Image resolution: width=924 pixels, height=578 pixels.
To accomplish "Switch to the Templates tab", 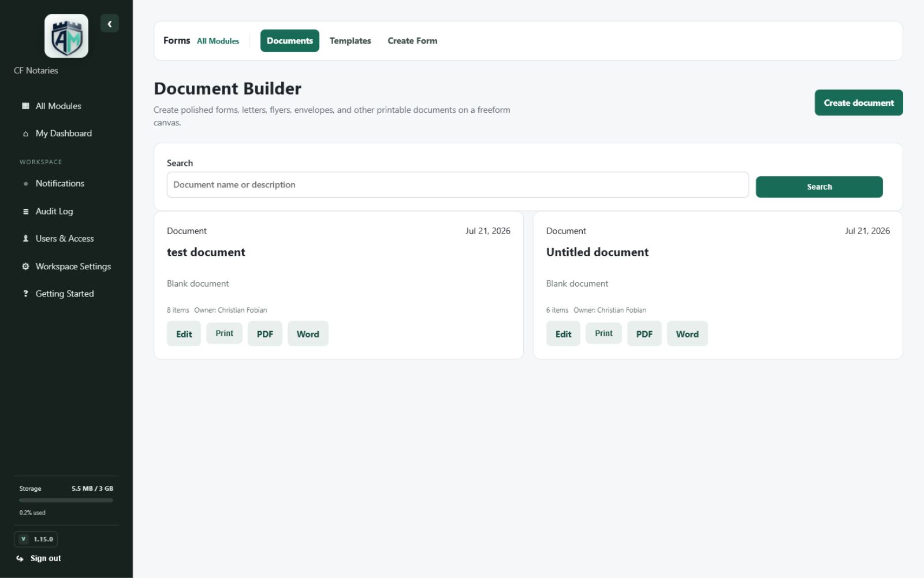I will tap(350, 40).
